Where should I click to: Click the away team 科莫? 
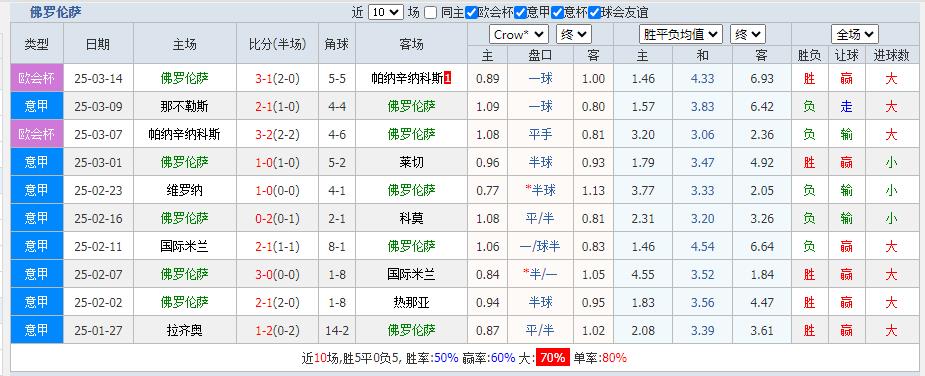point(411,218)
